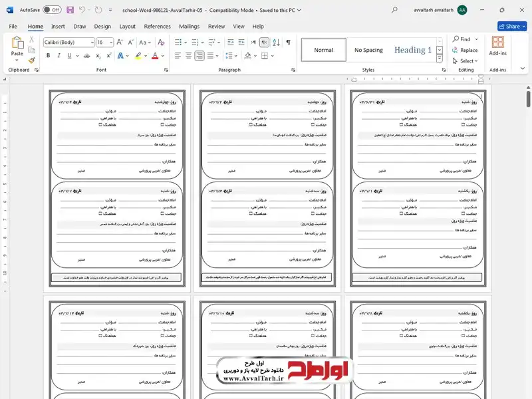The width and height of the screenshot is (532, 399).
Task: Toggle right-to-left text direction
Action: [x=264, y=42]
